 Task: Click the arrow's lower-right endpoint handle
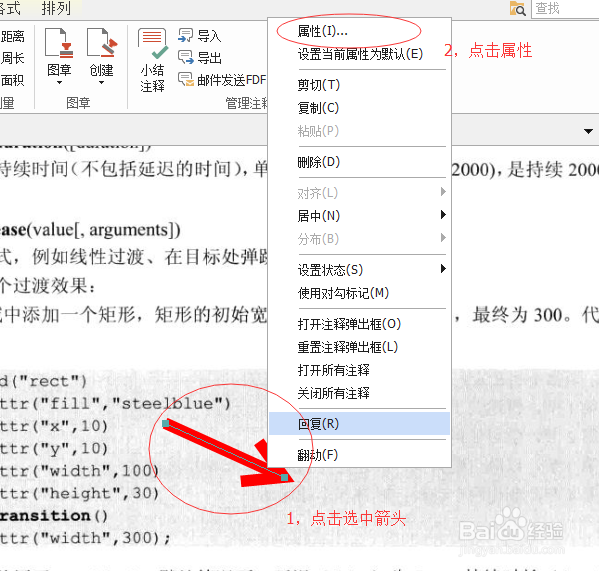pos(284,477)
